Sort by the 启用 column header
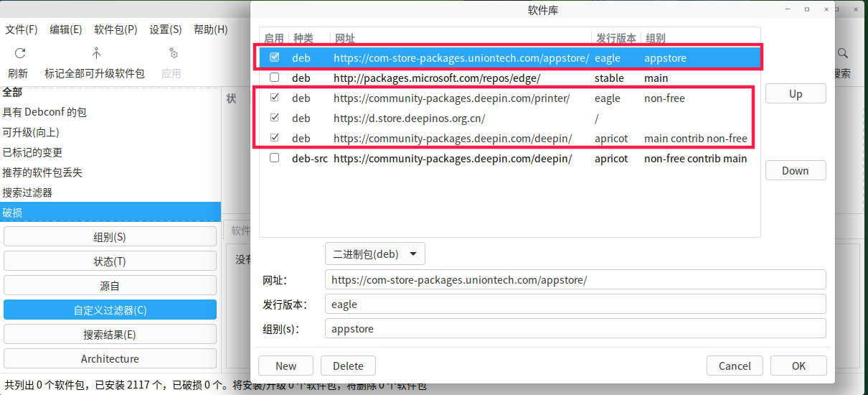The image size is (868, 395). tap(274, 38)
